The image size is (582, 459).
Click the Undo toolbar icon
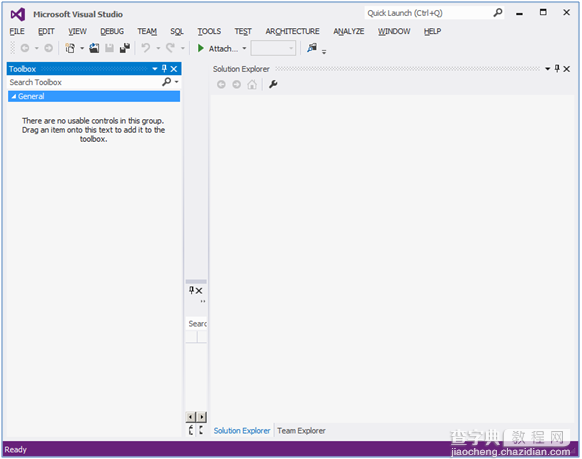146,48
